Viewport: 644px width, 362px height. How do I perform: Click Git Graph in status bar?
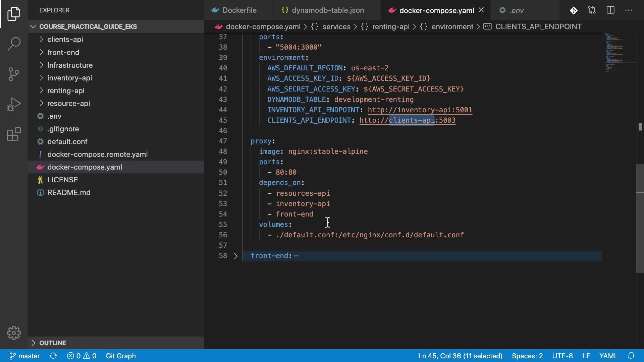coord(121,356)
